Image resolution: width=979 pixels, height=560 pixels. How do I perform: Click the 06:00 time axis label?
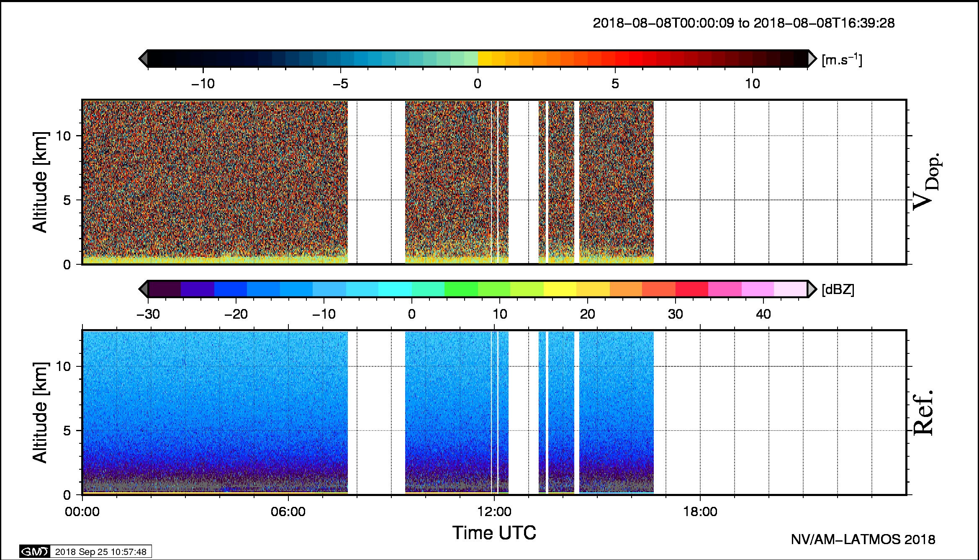point(288,511)
